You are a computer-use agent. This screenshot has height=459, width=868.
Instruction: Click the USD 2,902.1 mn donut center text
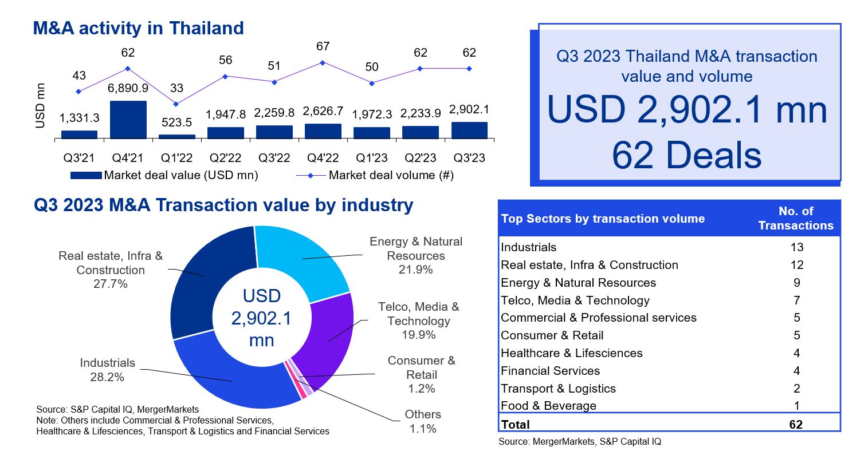pyautogui.click(x=261, y=318)
